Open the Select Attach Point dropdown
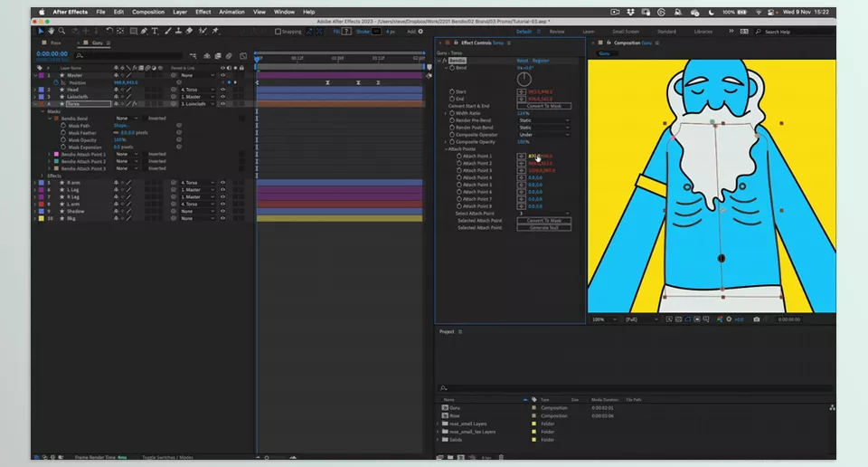868x467 pixels. tap(543, 214)
